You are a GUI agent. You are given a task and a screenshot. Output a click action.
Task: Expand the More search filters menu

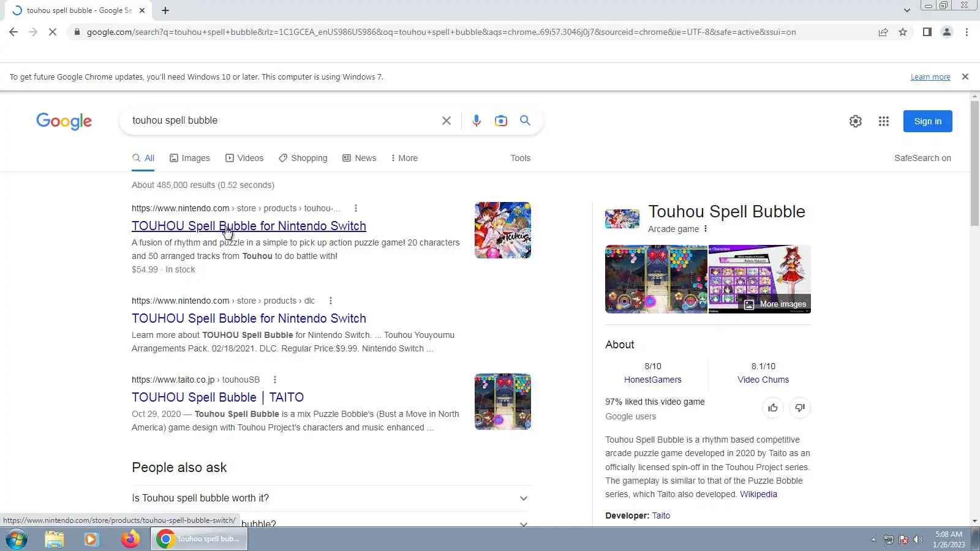(404, 158)
